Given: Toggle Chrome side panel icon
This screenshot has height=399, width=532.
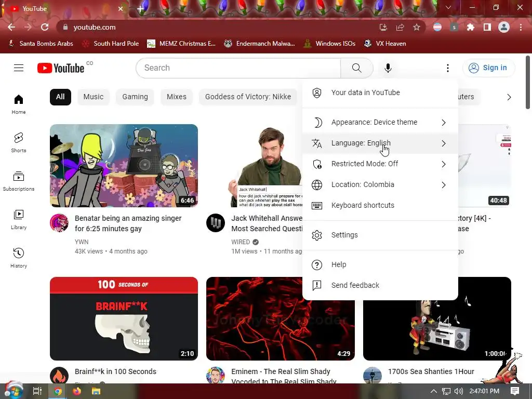Looking at the screenshot, I should (487, 27).
